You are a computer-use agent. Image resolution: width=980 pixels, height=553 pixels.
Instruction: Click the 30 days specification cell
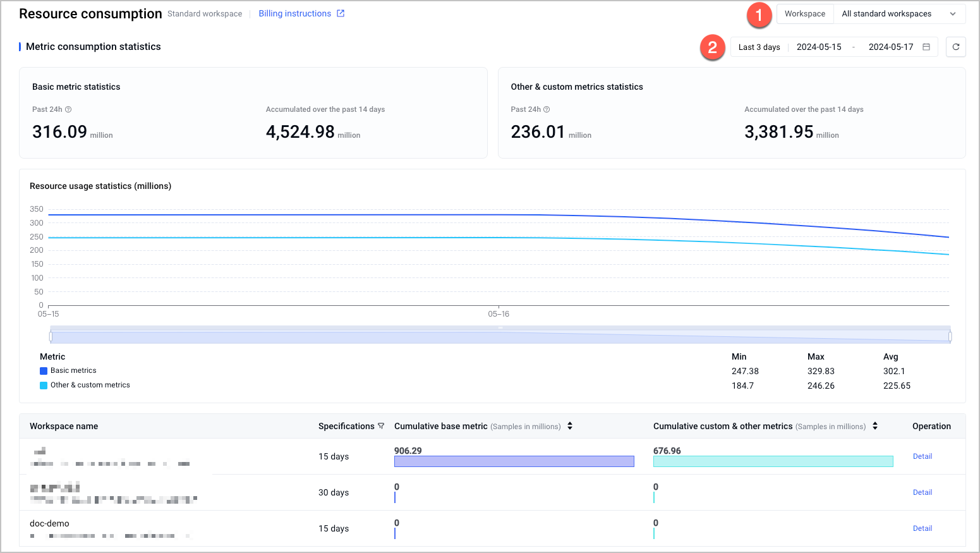pos(334,492)
